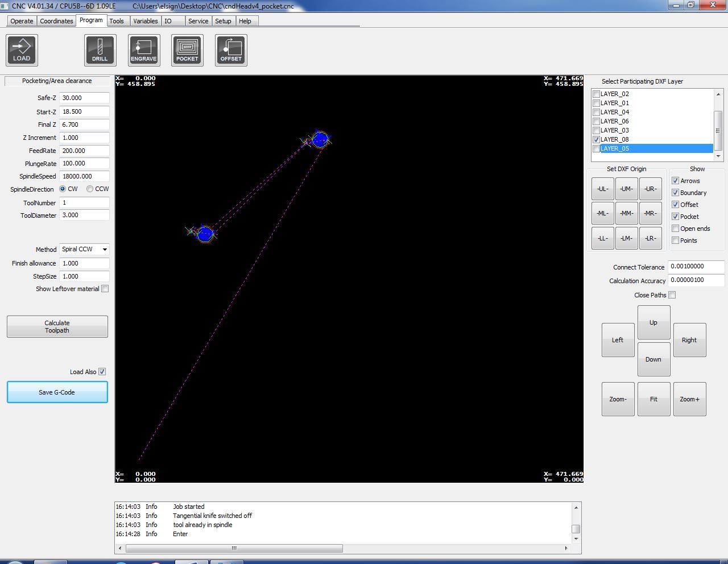Select the DRILL tool icon
Image resolution: width=728 pixels, height=564 pixels.
[100, 50]
